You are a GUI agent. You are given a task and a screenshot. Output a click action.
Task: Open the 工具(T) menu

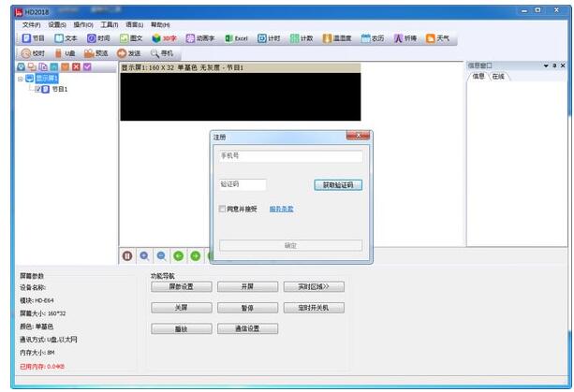[x=110, y=25]
